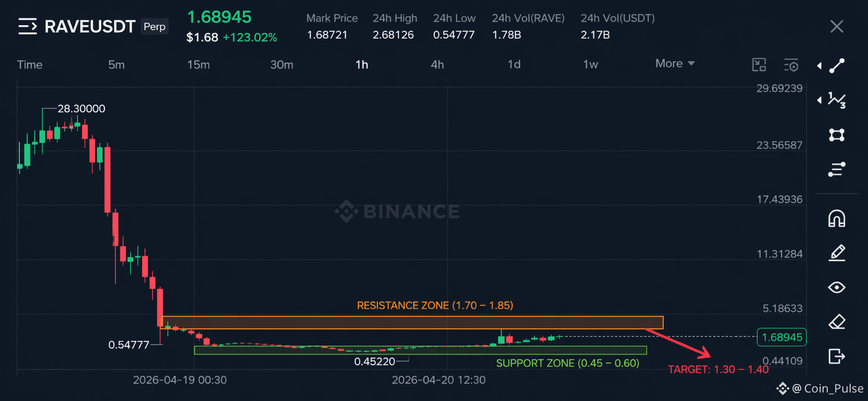The height and width of the screenshot is (401, 868).
Task: Click the 24h Vol(USDT) label
Action: point(618,18)
